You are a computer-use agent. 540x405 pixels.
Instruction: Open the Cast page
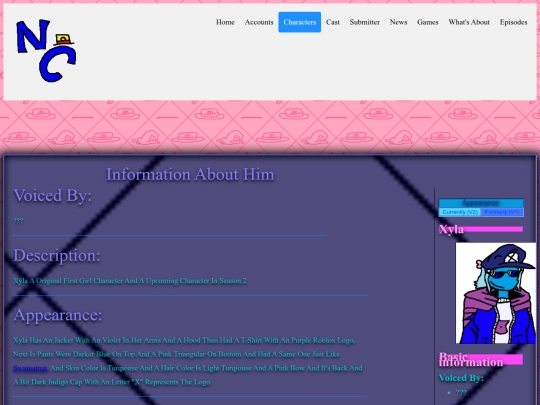333,22
